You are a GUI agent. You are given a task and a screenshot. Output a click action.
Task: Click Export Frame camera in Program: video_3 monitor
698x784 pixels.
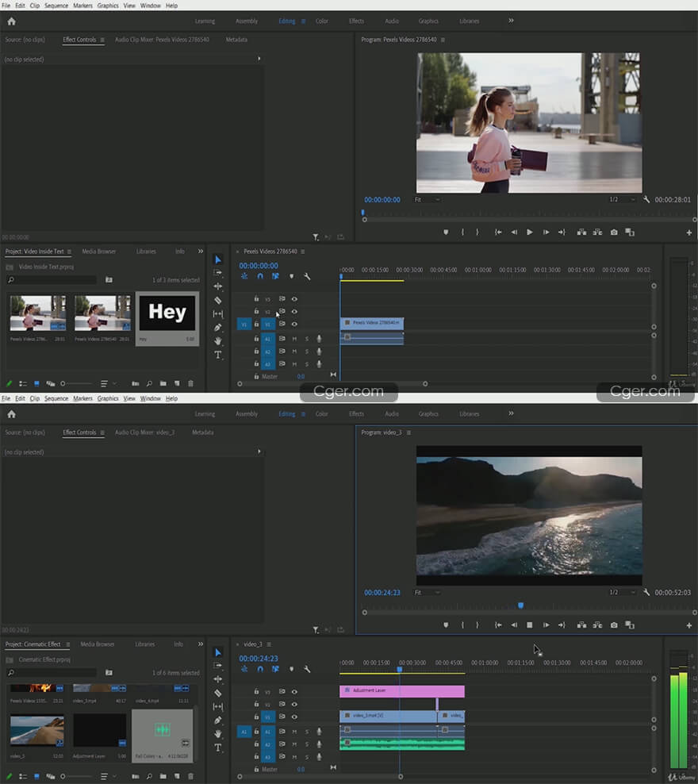coord(614,625)
